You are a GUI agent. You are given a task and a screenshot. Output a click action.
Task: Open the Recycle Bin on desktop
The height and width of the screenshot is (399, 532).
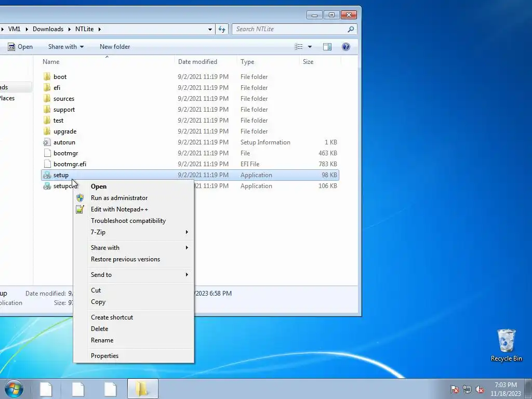coord(506,345)
